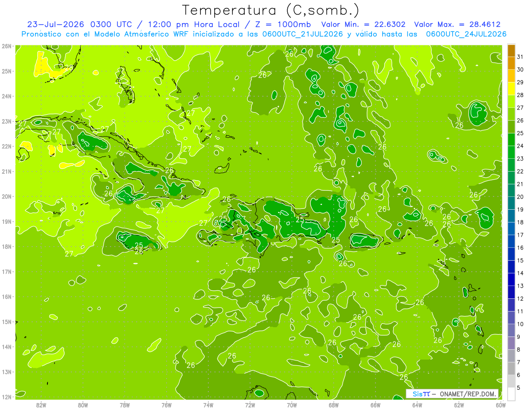Image resolution: width=532 pixels, height=411 pixels.
Task: Click the '5' value on the color scale
Action: coord(519,388)
